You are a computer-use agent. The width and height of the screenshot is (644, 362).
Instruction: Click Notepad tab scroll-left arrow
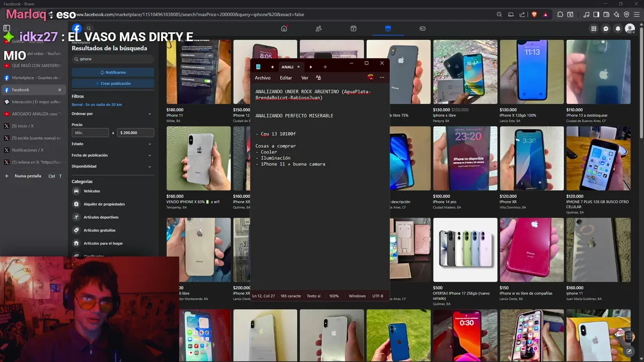[272, 67]
